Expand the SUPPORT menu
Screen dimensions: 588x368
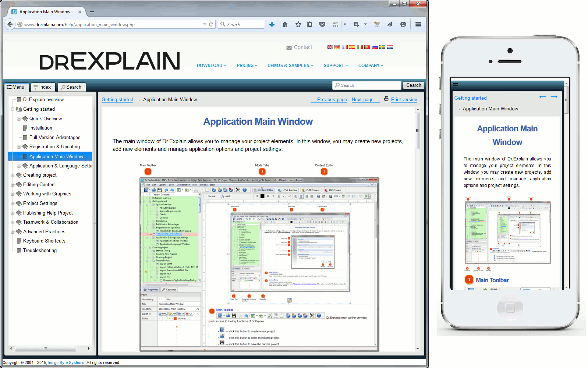336,66
